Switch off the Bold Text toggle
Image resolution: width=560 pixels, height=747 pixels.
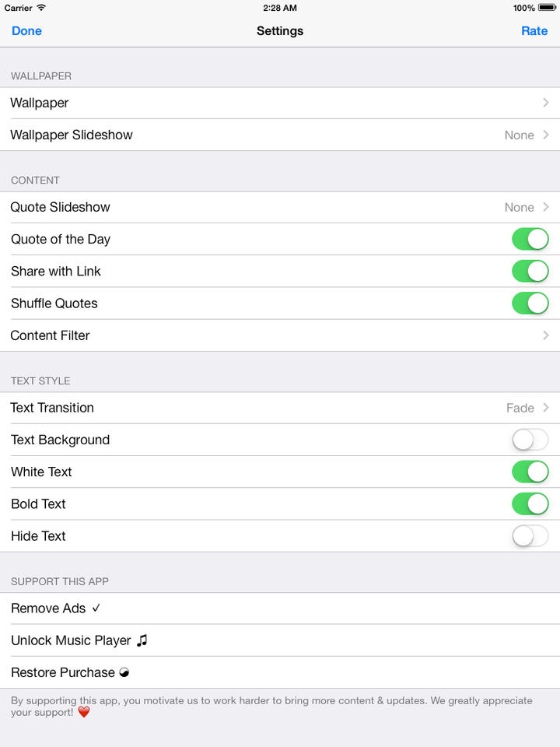[530, 504]
